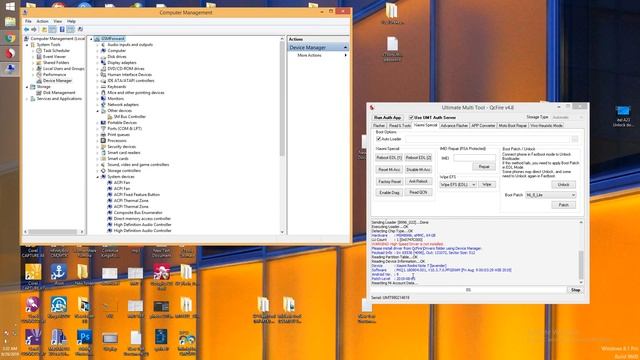Click the blue Help toolbar icon

pyautogui.click(x=62, y=29)
